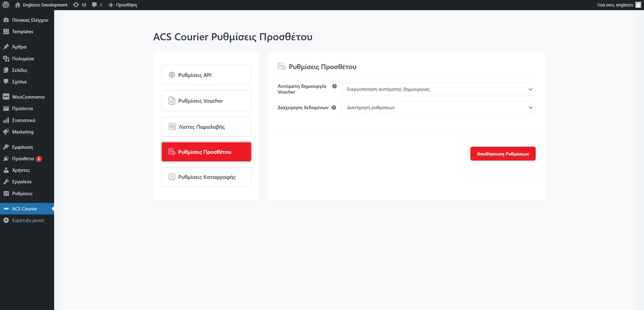Viewport: 644px width, 310px height.
Task: Click the Διαχείρηση δεδομένων label
Action: pos(303,108)
